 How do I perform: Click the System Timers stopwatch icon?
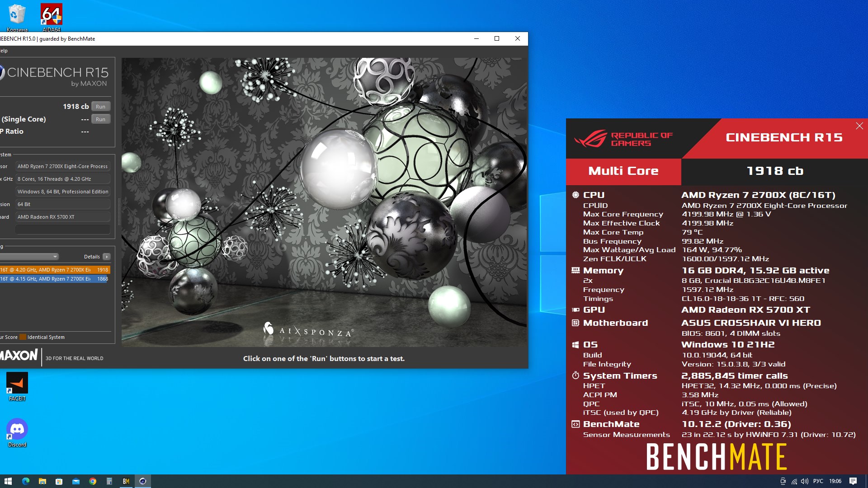tap(576, 375)
